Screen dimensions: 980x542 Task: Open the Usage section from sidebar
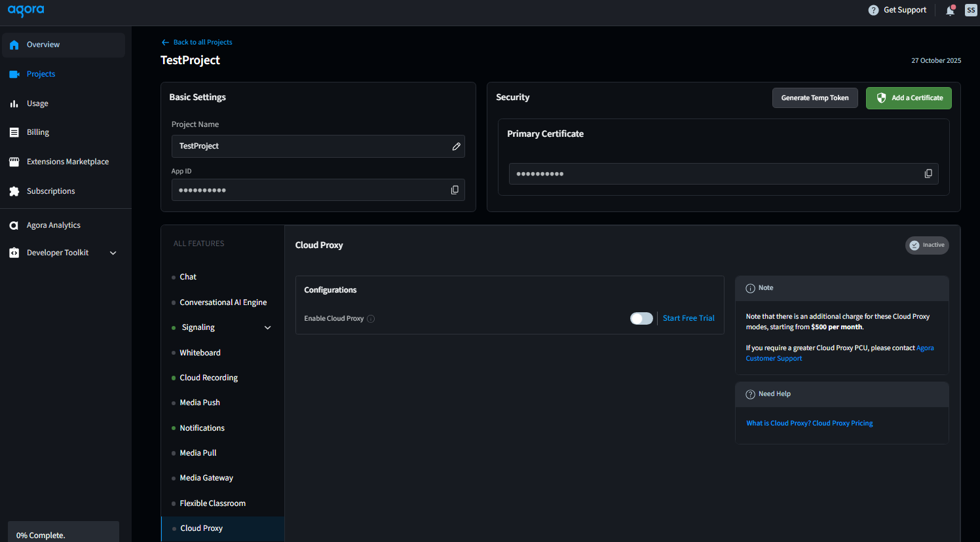tap(37, 103)
